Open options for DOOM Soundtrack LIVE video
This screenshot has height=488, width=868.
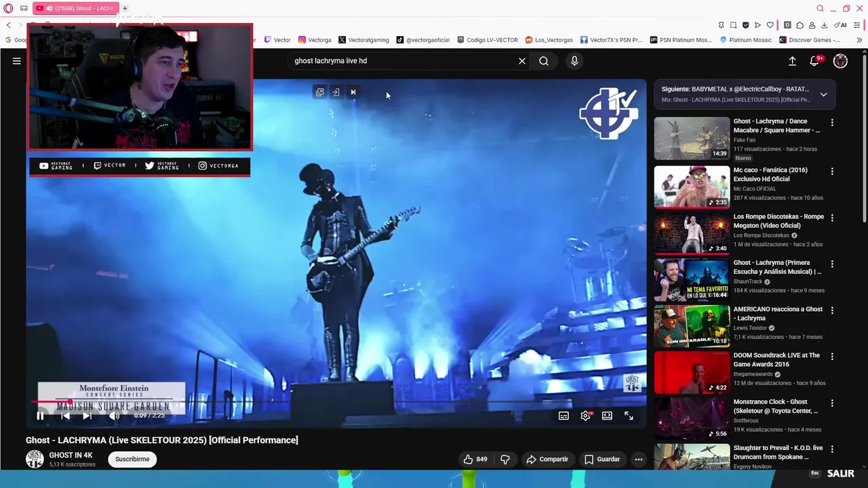click(832, 357)
